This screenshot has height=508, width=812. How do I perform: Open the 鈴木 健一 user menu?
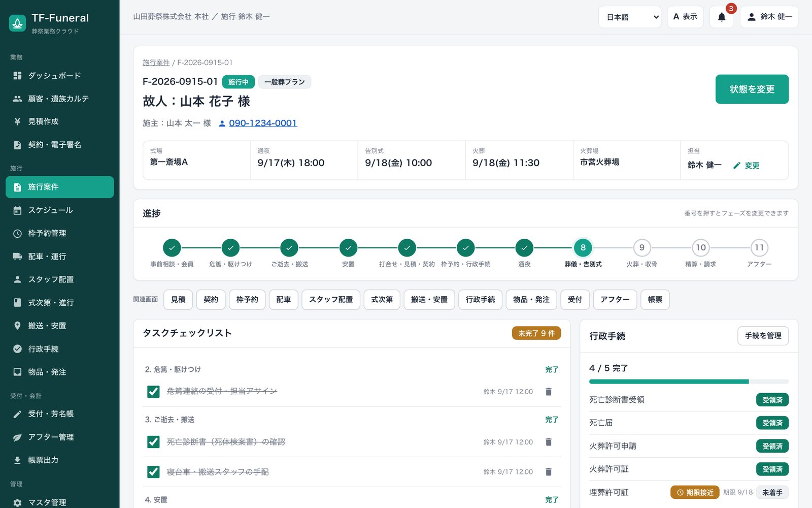pyautogui.click(x=769, y=17)
